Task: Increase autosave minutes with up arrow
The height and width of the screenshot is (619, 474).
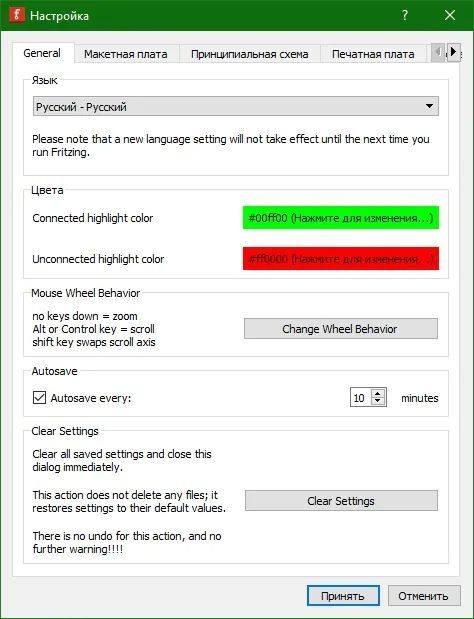Action: pyautogui.click(x=378, y=394)
